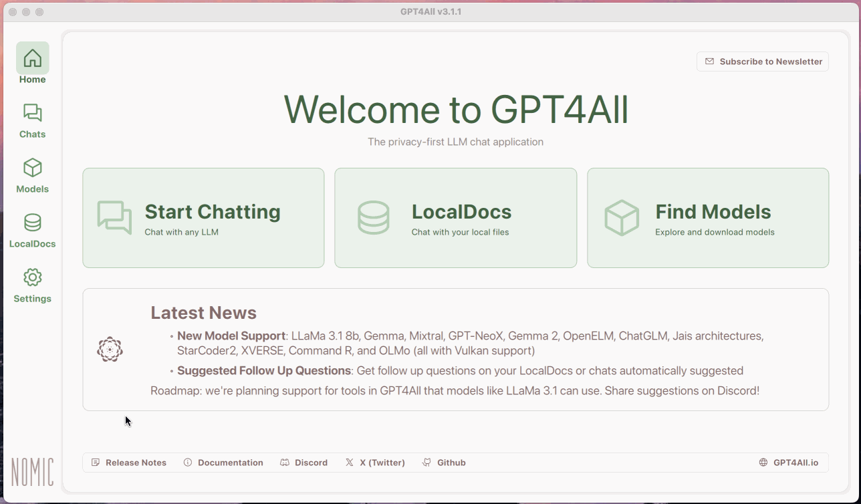Click the envelope icon beside Subscribe
Image resolution: width=861 pixels, height=504 pixels.
pos(709,61)
